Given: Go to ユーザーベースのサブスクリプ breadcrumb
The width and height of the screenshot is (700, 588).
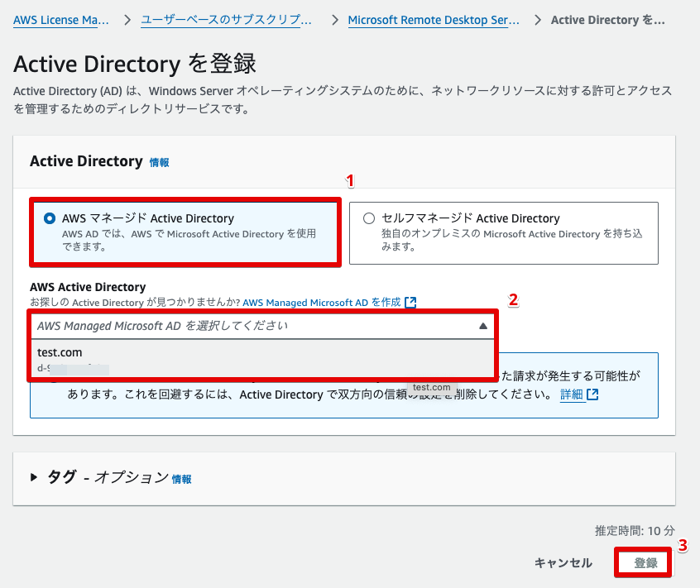Looking at the screenshot, I should coord(227,20).
